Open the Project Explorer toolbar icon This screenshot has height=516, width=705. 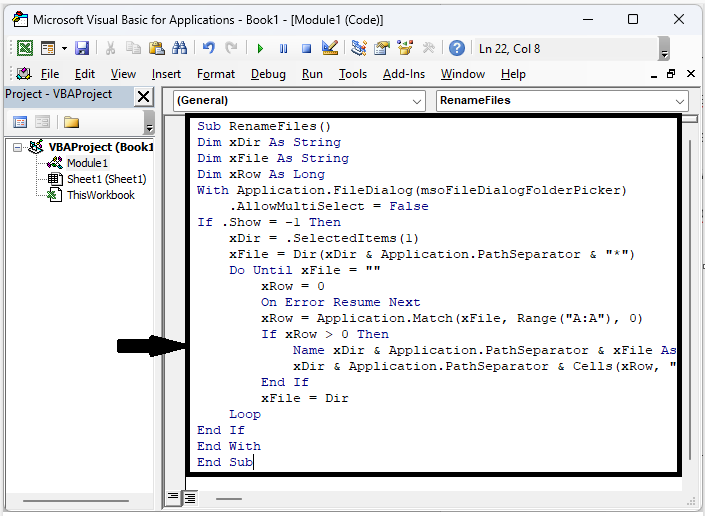(359, 48)
